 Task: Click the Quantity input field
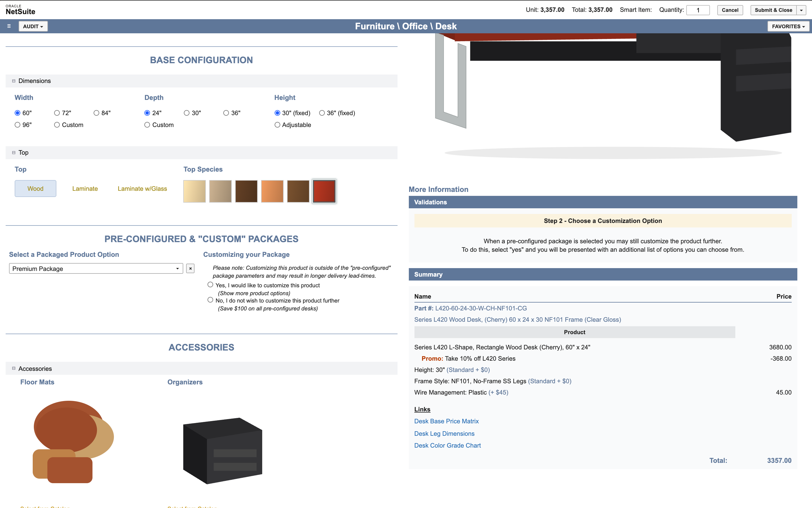698,10
